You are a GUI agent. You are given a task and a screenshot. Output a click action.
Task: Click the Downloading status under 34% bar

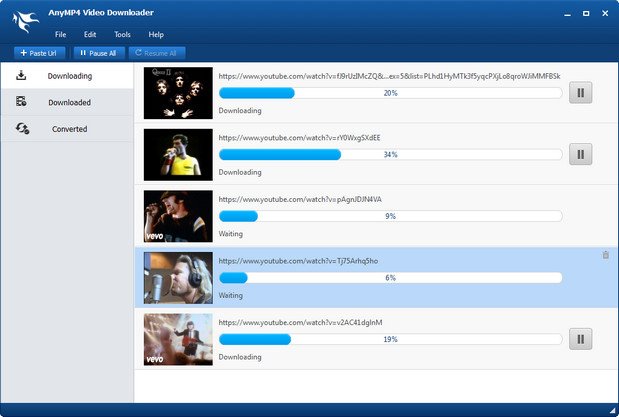coord(240,172)
